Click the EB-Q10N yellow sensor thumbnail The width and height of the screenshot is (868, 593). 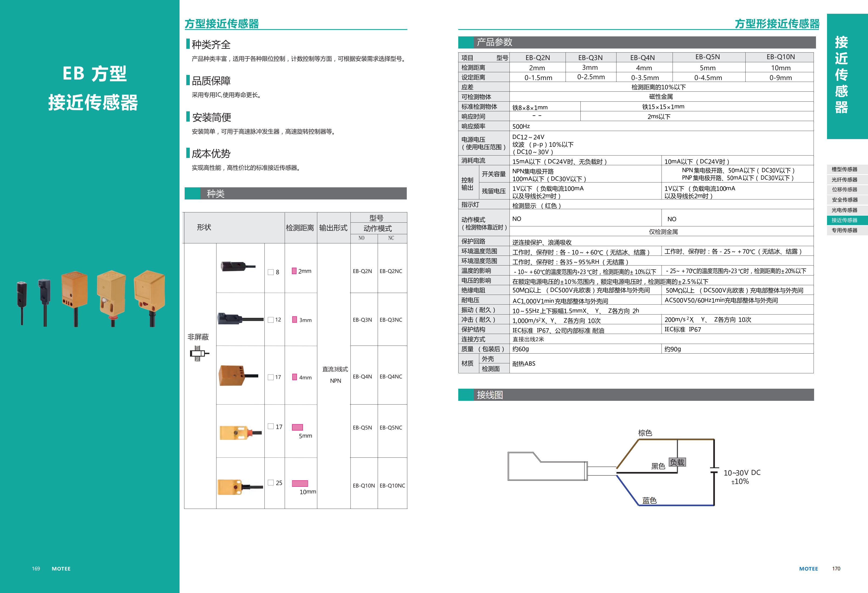coord(240,487)
